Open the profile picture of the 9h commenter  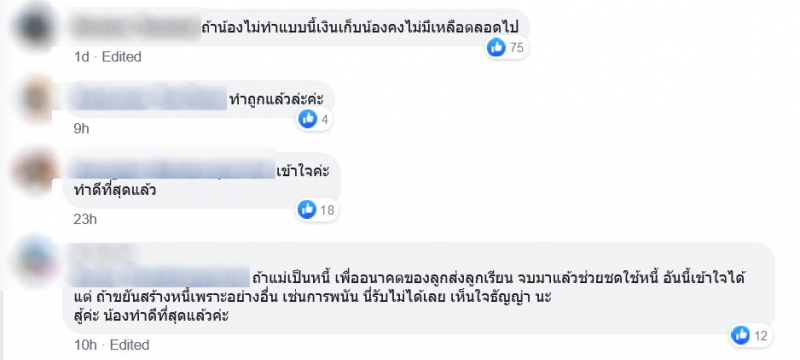coord(35,100)
